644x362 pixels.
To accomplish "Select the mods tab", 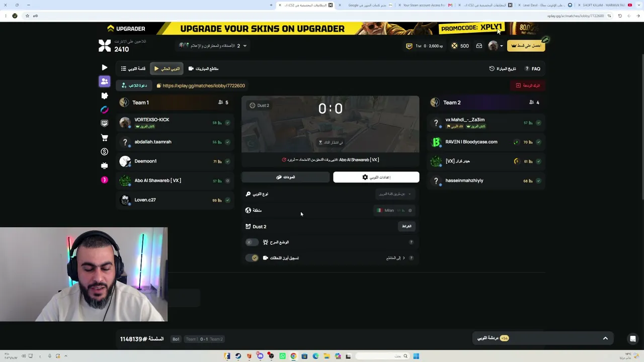I will tap(285, 177).
